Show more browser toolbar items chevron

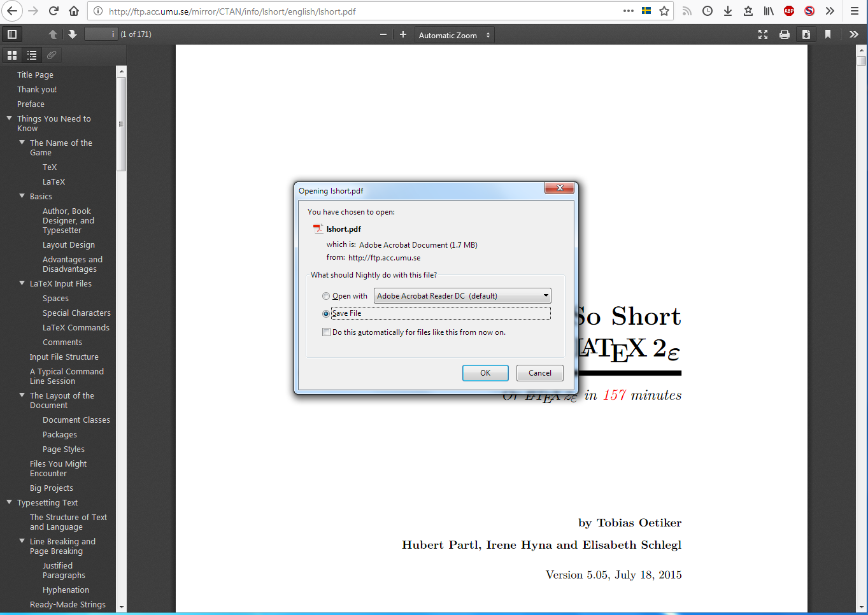830,11
